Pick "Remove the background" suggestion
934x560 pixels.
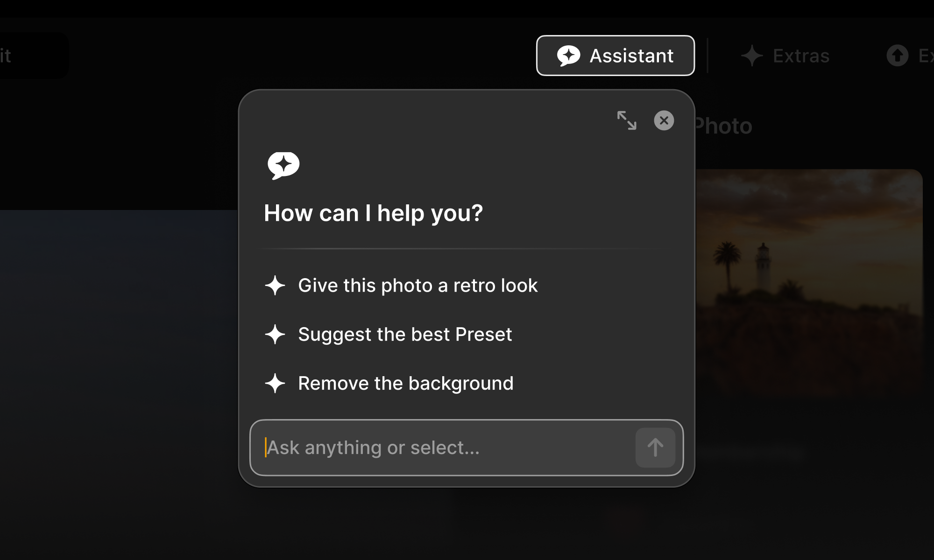(405, 384)
